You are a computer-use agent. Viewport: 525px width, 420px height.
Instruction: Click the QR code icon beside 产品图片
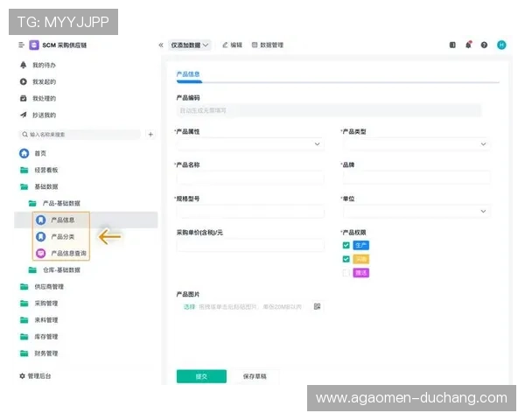coord(317,306)
